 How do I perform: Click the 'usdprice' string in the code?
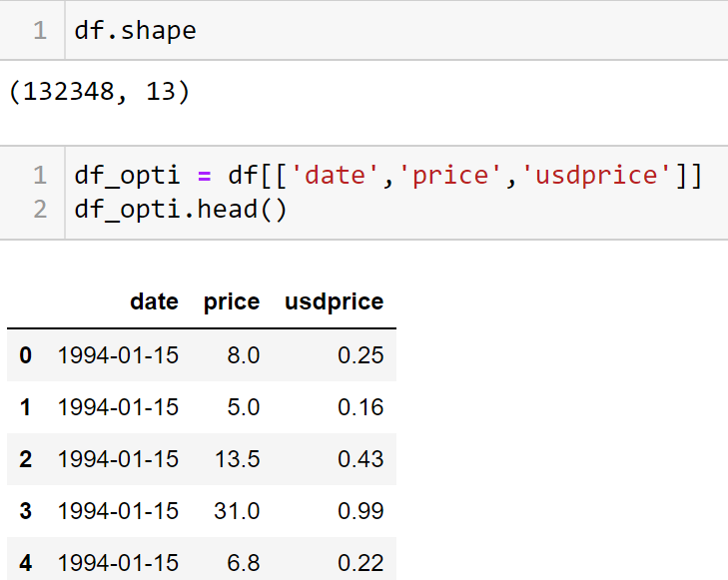coord(600,176)
